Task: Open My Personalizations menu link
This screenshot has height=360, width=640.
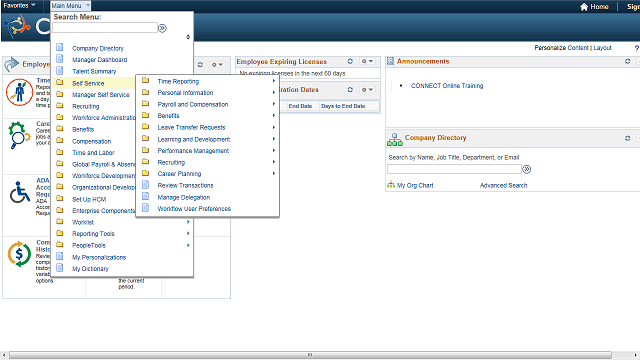Action: click(x=99, y=258)
